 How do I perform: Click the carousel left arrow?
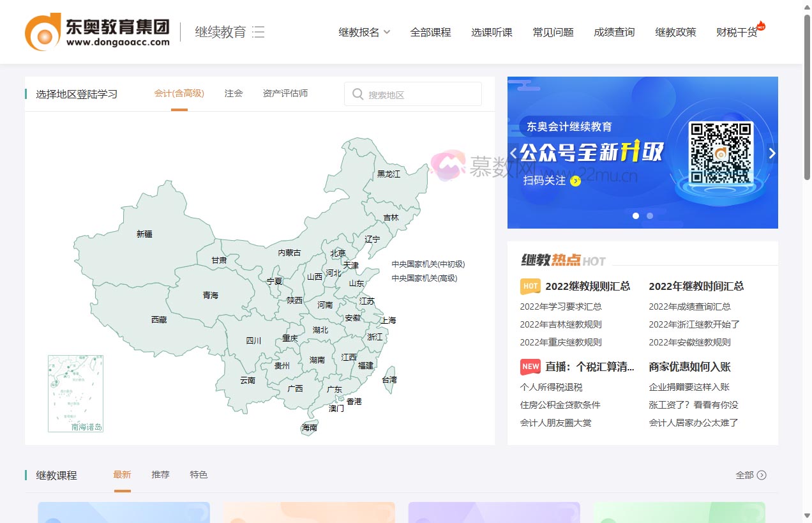coord(513,153)
